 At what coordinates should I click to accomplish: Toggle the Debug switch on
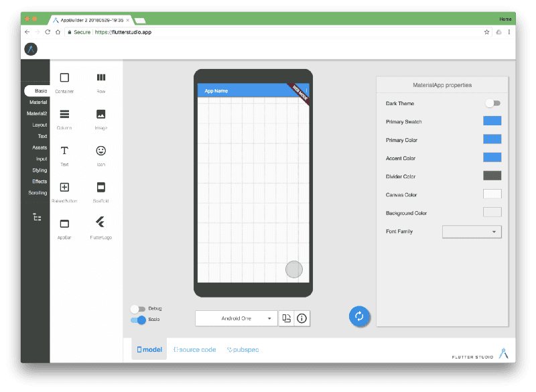pyautogui.click(x=139, y=309)
